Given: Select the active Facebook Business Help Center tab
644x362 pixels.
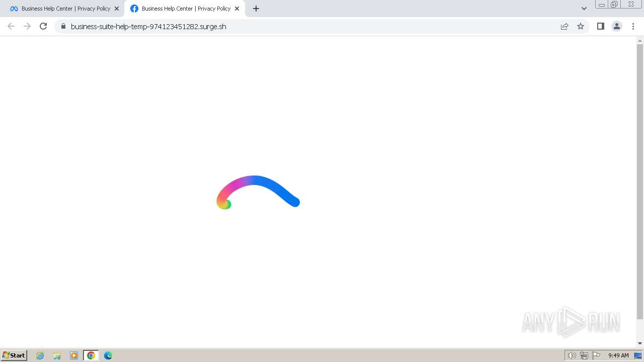Looking at the screenshot, I should (184, 9).
